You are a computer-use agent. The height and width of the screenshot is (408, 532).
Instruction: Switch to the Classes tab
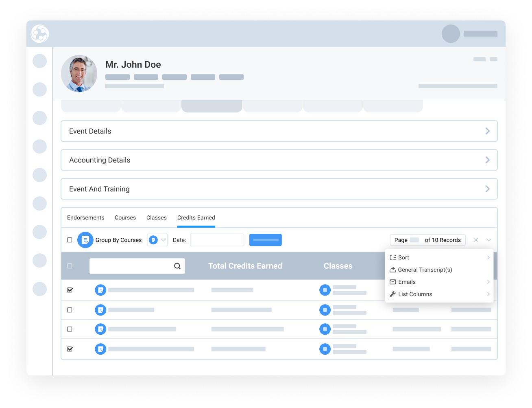156,217
